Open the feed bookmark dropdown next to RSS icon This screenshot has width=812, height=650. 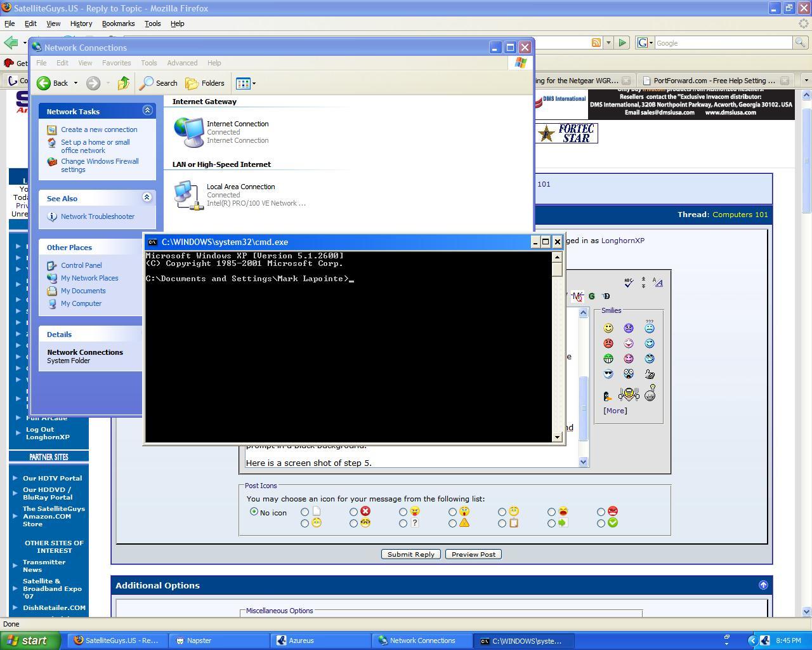click(608, 43)
